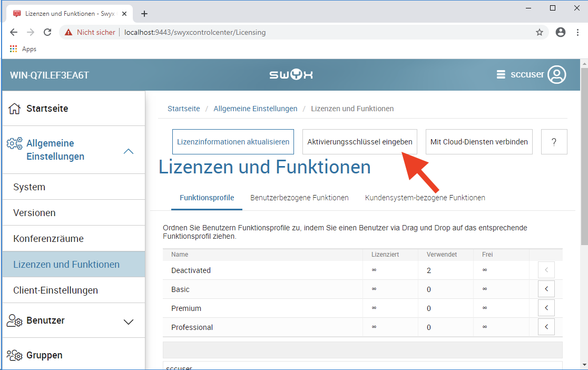
Task: Click the Swyx logo in header
Action: pos(291,75)
